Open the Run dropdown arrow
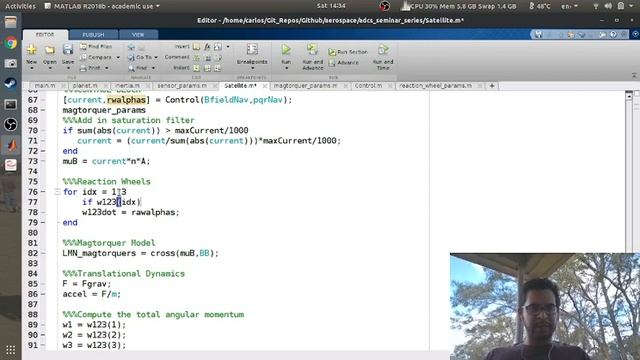The width and height of the screenshot is (640, 360). coord(286,68)
